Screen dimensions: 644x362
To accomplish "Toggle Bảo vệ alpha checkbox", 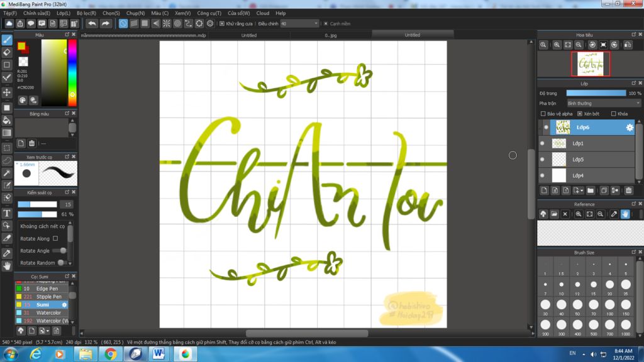I will (x=543, y=114).
